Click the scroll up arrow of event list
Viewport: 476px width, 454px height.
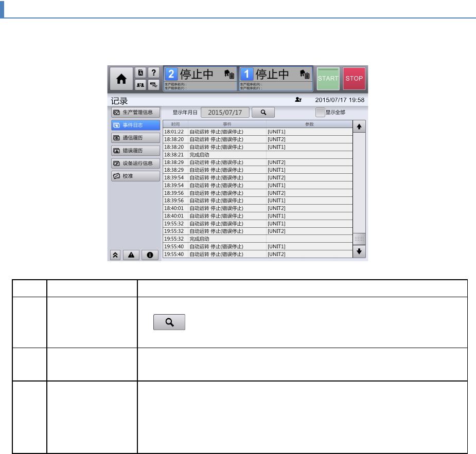pos(359,126)
